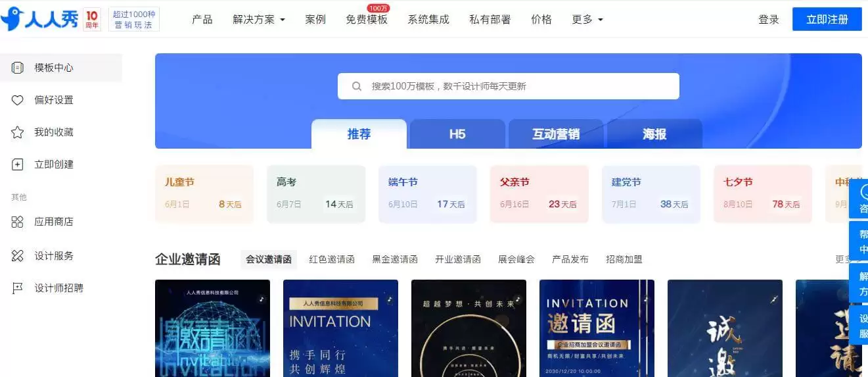Select the 会议邀请函 category filter
Viewport: 868px width, 377px height.
click(x=269, y=259)
